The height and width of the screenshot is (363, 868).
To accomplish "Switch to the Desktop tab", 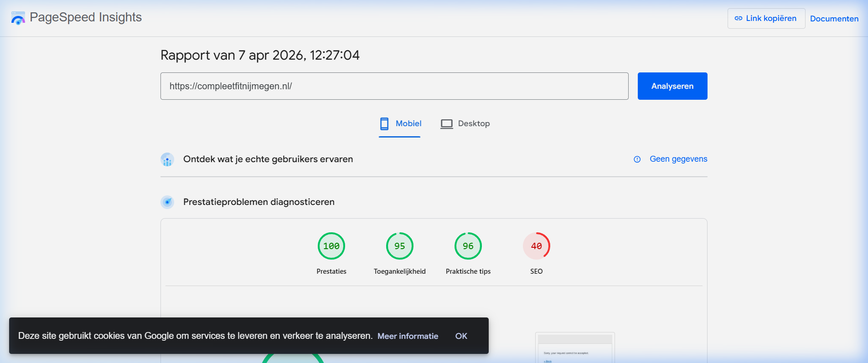I will coord(465,124).
